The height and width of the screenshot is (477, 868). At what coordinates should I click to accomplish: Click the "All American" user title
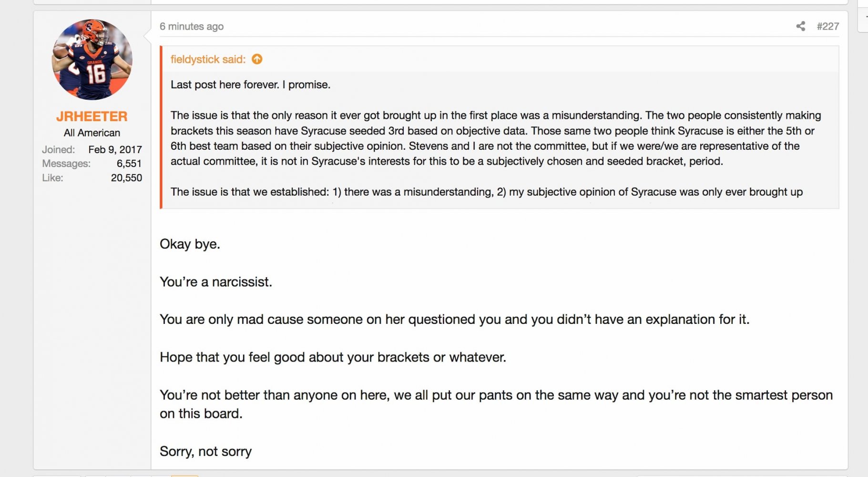(92, 133)
